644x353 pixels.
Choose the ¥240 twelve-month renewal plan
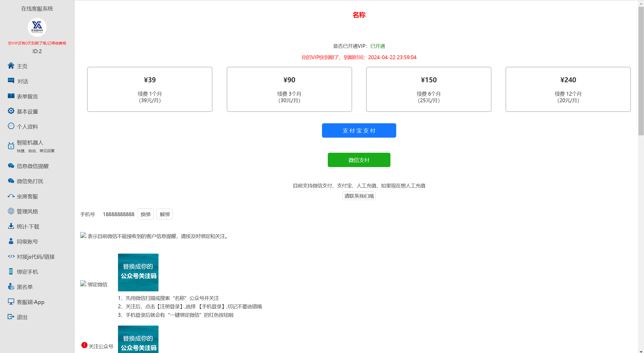click(568, 89)
